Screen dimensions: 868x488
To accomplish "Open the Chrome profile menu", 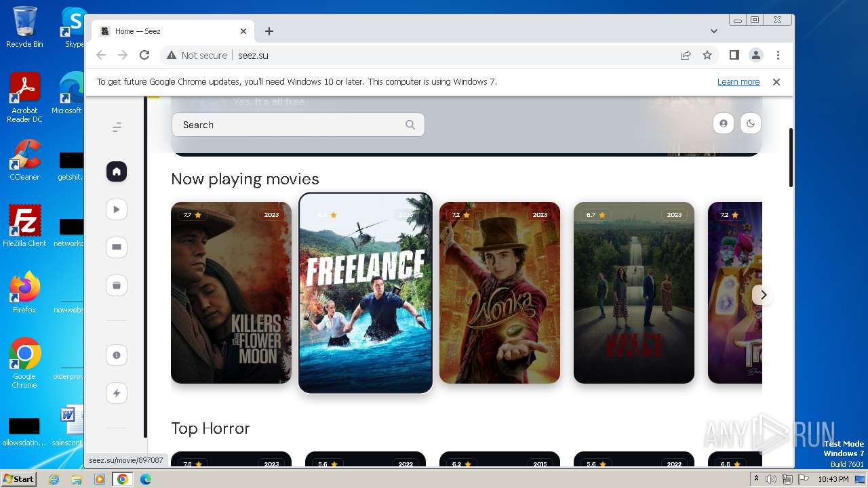I will click(756, 56).
